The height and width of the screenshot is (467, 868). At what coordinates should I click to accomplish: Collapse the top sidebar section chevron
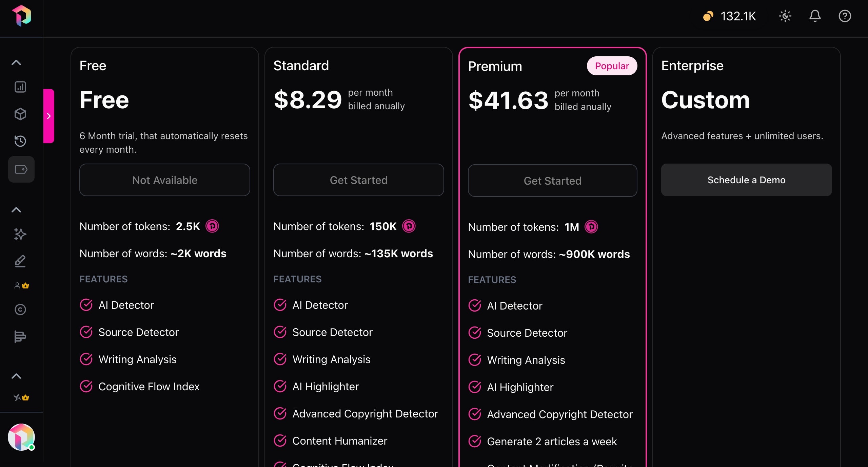(16, 63)
